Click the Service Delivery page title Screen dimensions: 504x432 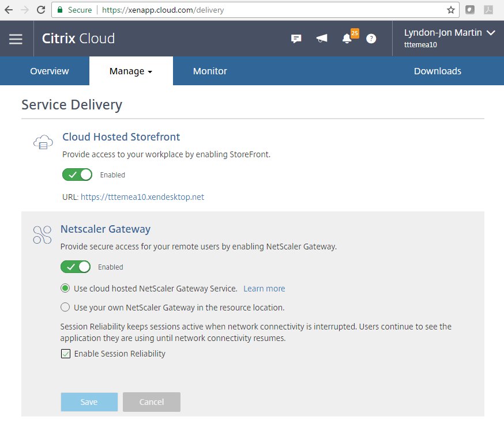[x=72, y=105]
